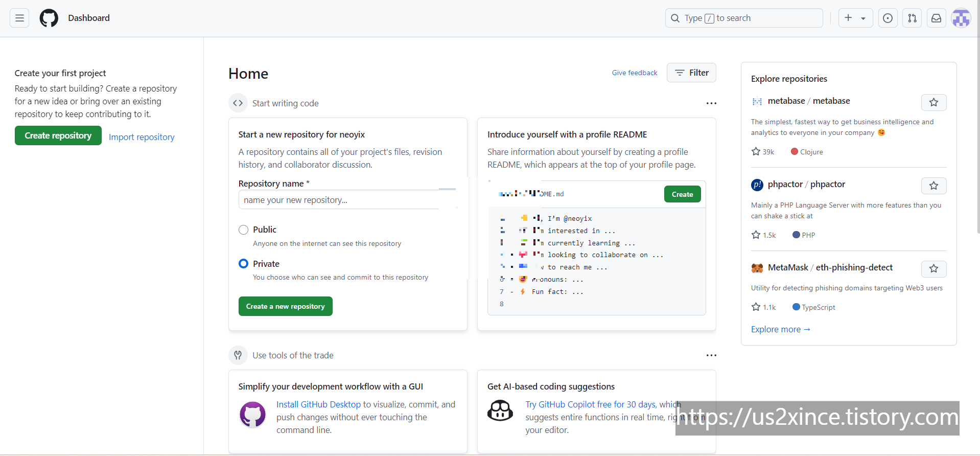Click the green Create repository button

58,135
